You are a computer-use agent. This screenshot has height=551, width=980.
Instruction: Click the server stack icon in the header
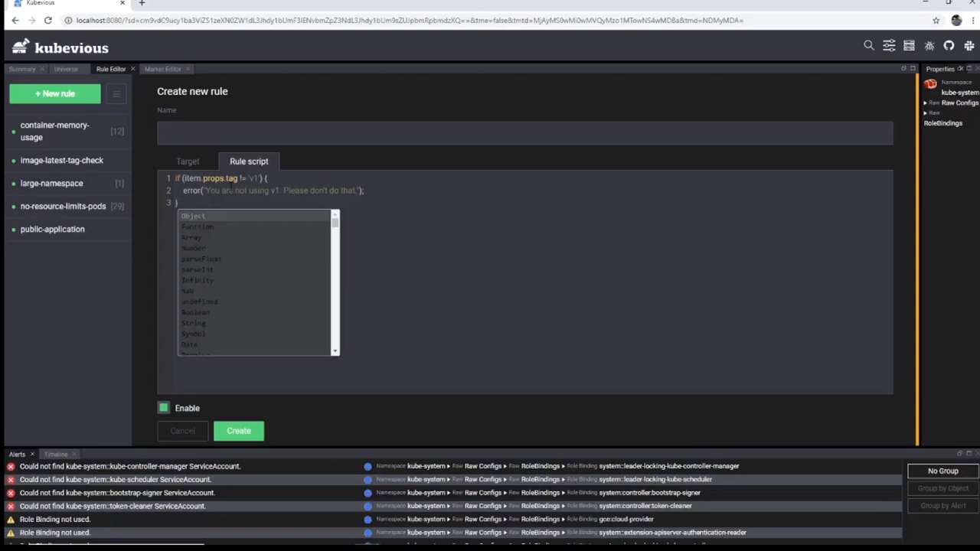tap(909, 46)
